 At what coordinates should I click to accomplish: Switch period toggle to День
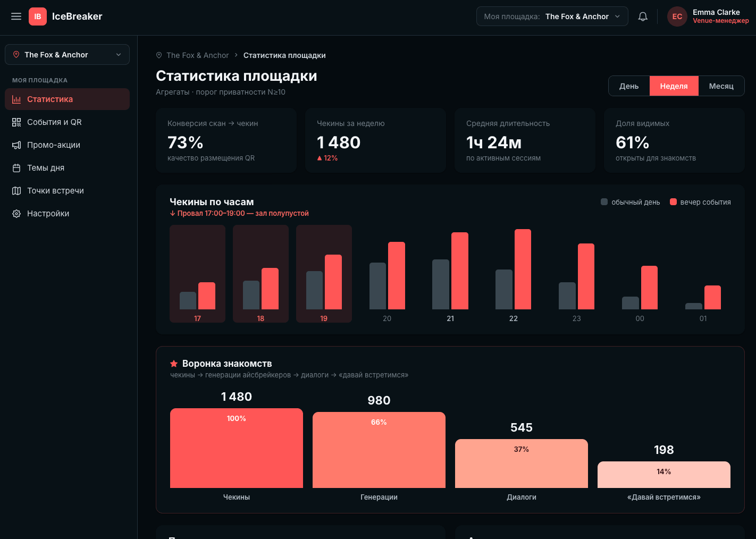pyautogui.click(x=629, y=86)
